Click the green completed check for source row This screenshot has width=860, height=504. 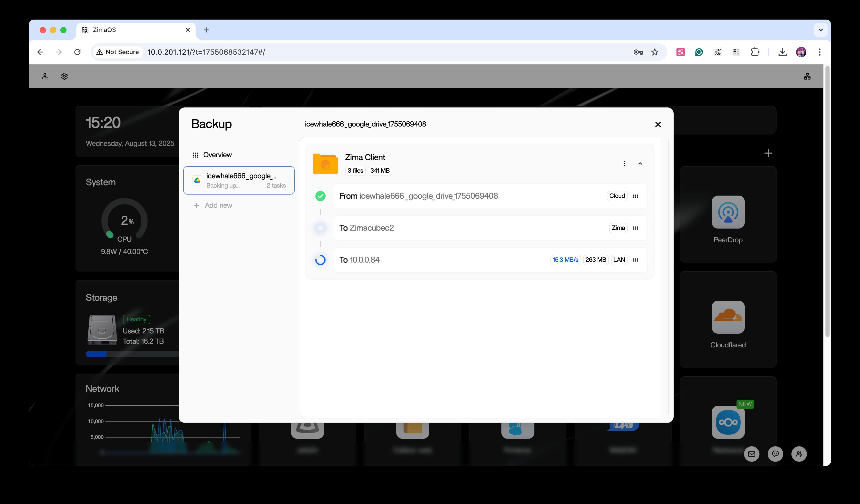pyautogui.click(x=320, y=196)
